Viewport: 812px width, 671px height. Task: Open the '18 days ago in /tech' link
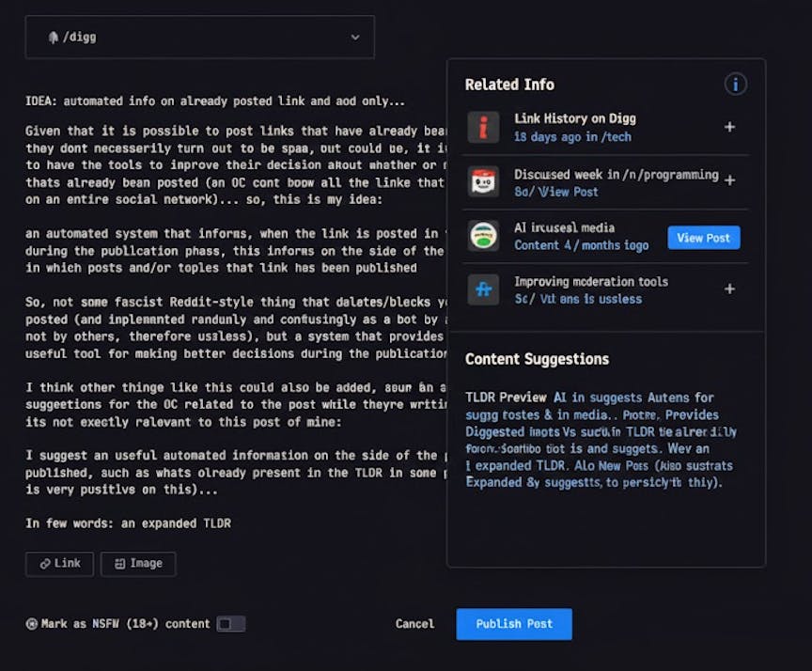click(x=572, y=137)
